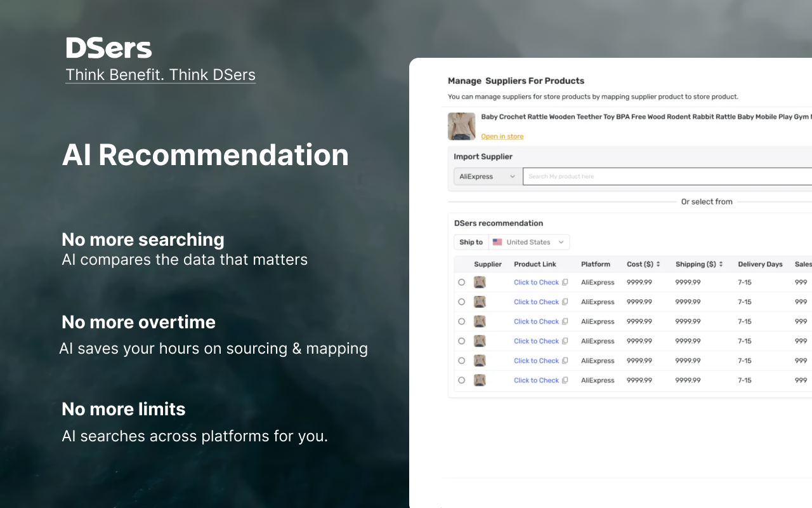Image resolution: width=812 pixels, height=508 pixels.
Task: Select the fifth supplier's radio button
Action: coord(461,361)
